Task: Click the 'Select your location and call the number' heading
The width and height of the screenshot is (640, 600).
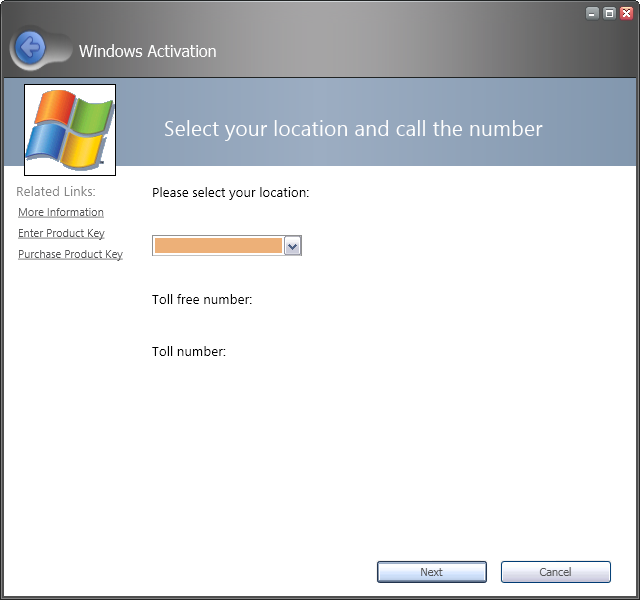Action: 353,129
